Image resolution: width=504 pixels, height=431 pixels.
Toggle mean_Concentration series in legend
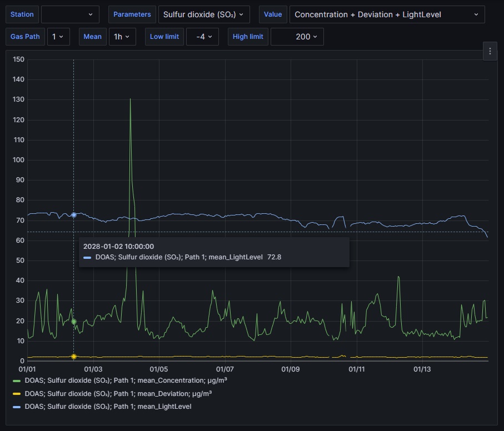[x=126, y=380]
